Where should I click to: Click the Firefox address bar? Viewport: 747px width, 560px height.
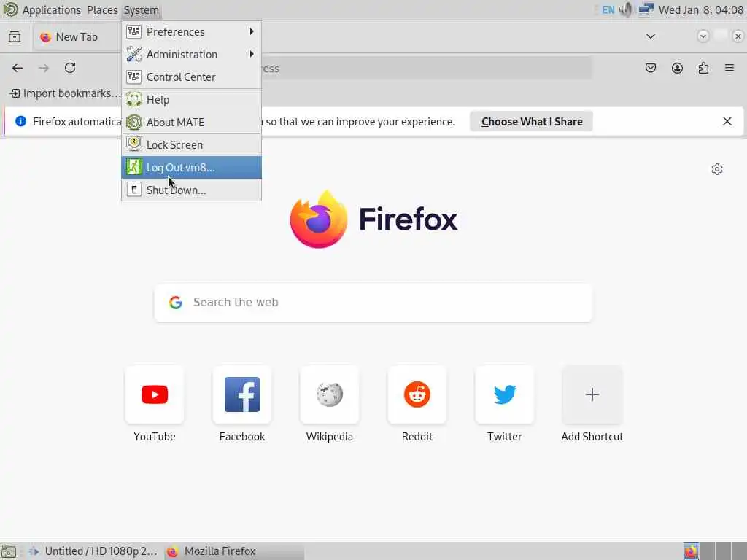(x=426, y=68)
